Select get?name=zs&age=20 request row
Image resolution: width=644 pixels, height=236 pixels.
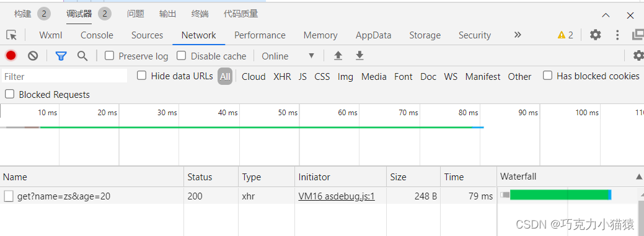[x=248, y=196]
